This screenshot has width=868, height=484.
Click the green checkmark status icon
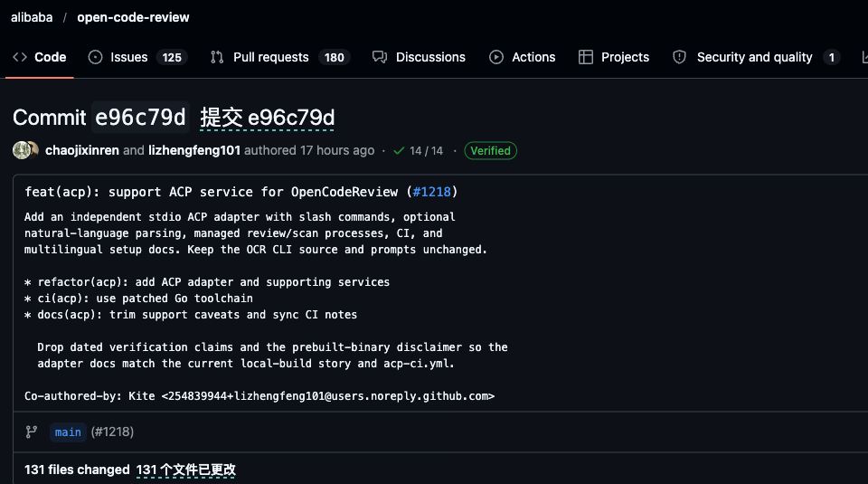coord(399,150)
